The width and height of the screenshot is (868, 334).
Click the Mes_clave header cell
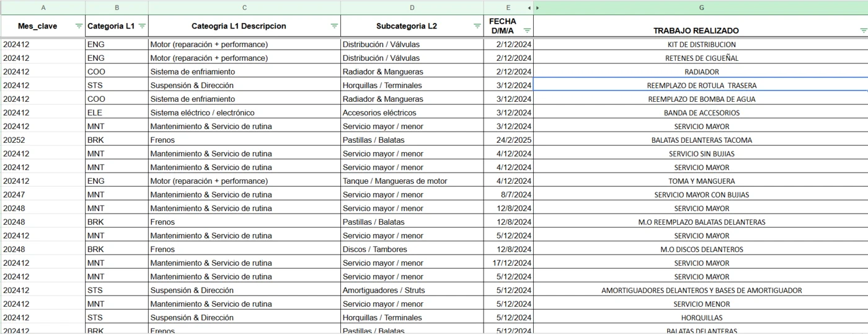[43, 26]
